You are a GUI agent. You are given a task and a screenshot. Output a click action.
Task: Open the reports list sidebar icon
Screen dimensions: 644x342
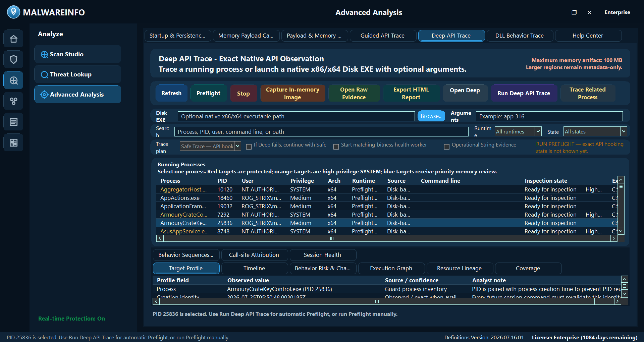[13, 122]
